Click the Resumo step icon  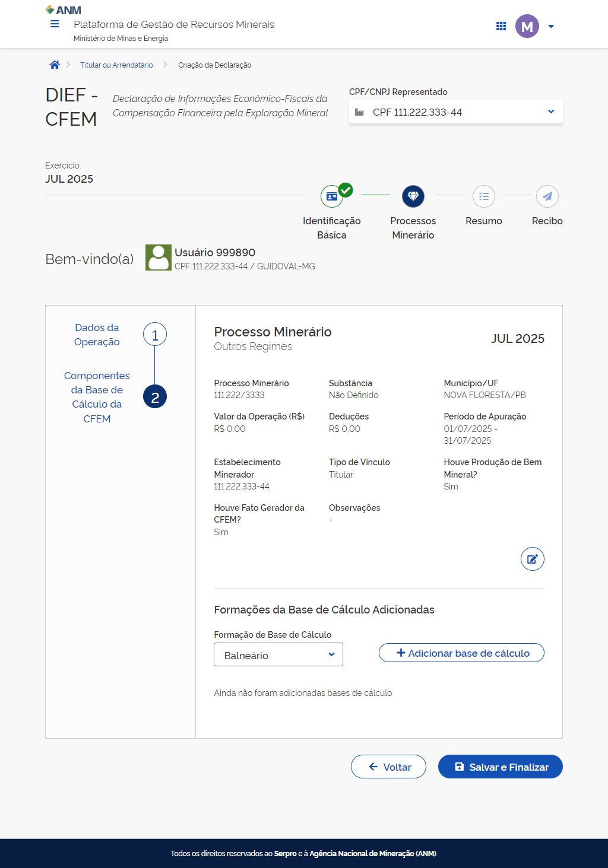point(484,196)
